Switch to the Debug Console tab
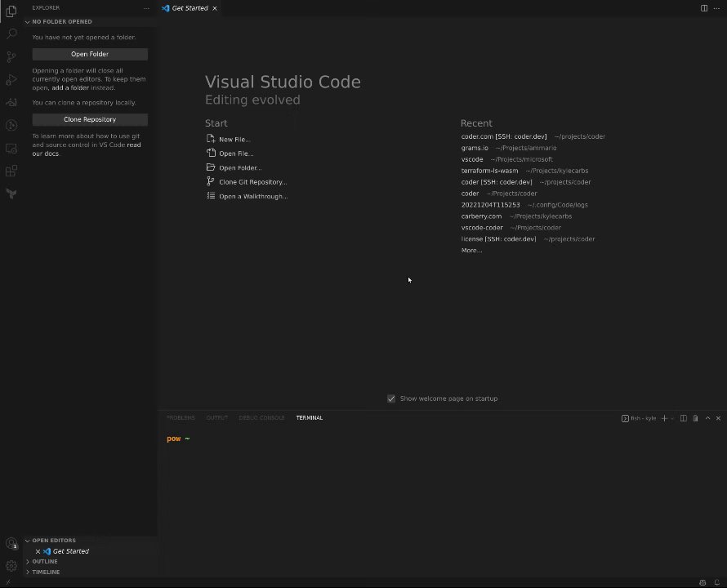Screen dimensions: 727x588 tap(261, 418)
